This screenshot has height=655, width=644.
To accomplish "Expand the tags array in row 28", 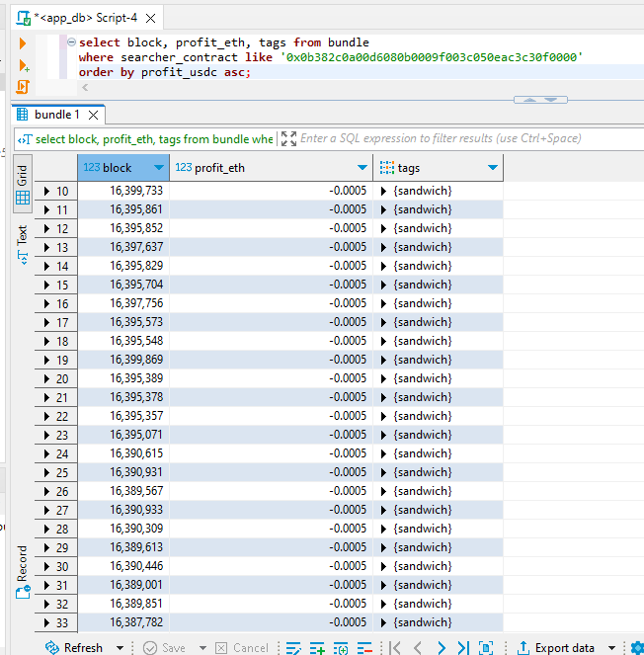I will [383, 529].
